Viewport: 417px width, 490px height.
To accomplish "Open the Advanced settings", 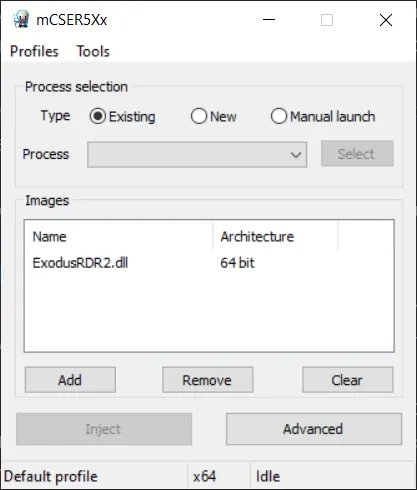I will [314, 429].
